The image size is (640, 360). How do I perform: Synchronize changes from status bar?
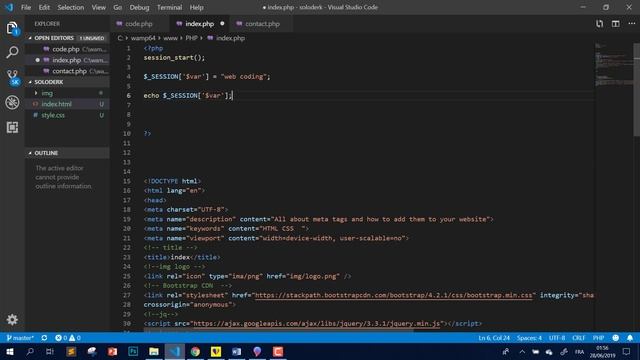coord(44,338)
